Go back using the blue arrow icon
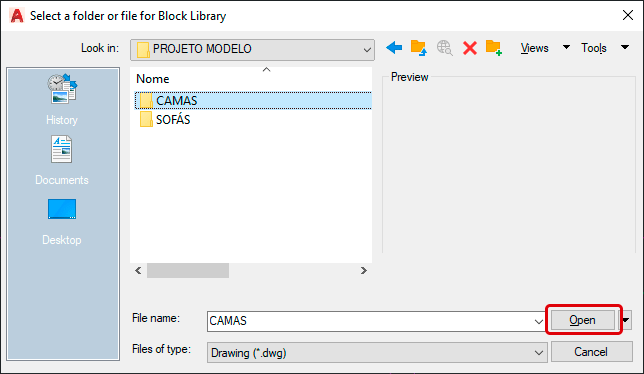 click(x=394, y=48)
